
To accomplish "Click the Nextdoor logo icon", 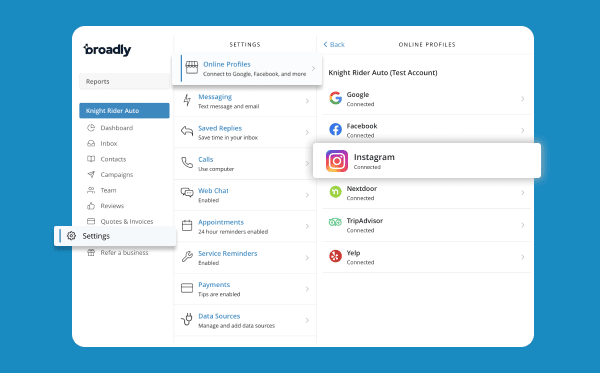I will [335, 192].
